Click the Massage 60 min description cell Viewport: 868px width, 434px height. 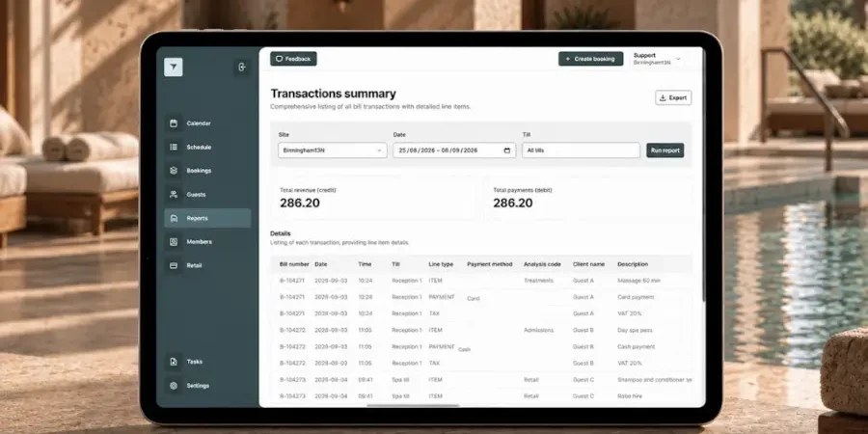638,281
